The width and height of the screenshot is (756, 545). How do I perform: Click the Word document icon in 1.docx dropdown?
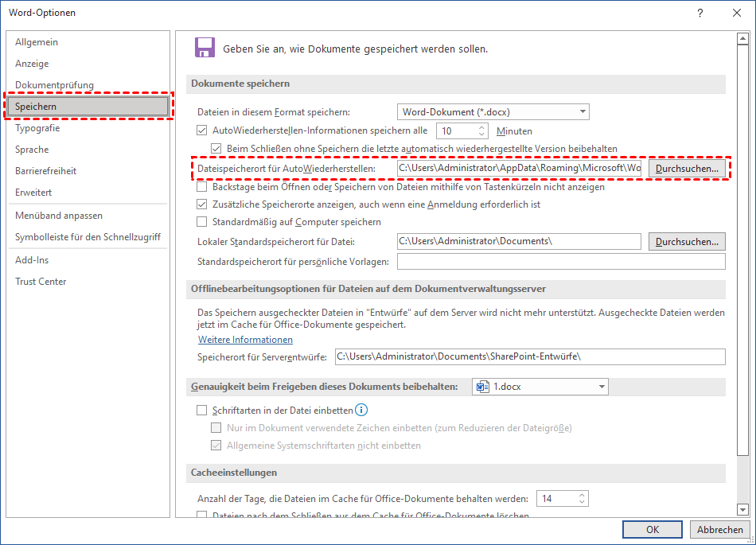click(482, 387)
